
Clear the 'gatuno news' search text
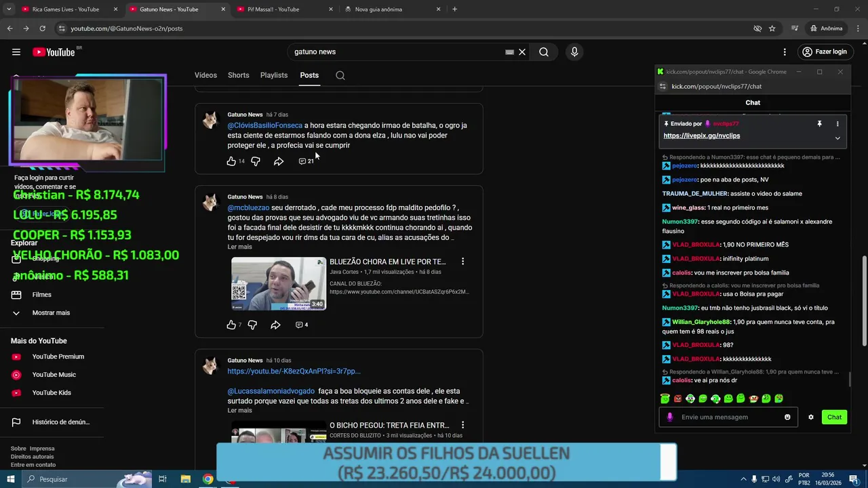click(x=522, y=52)
